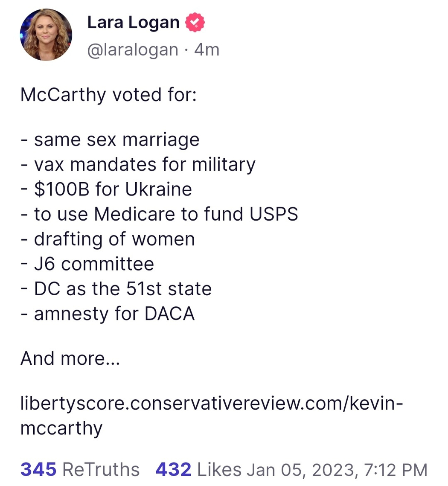Click the "drafting of women" line
Viewport: 448px width, 486px height.
tap(114, 239)
